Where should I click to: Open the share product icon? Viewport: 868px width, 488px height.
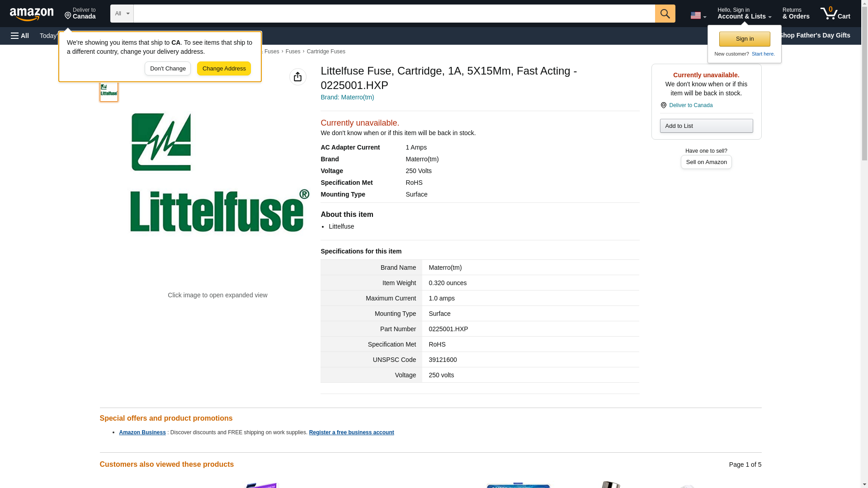coord(297,77)
